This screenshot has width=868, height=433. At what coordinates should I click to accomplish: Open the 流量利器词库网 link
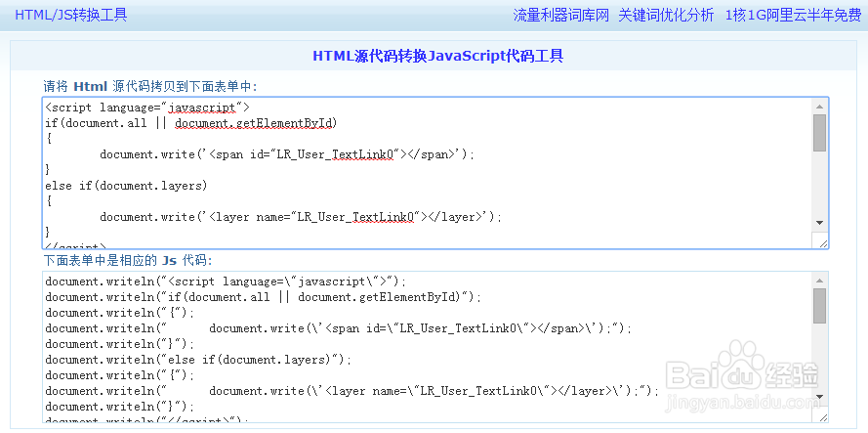pyautogui.click(x=560, y=16)
